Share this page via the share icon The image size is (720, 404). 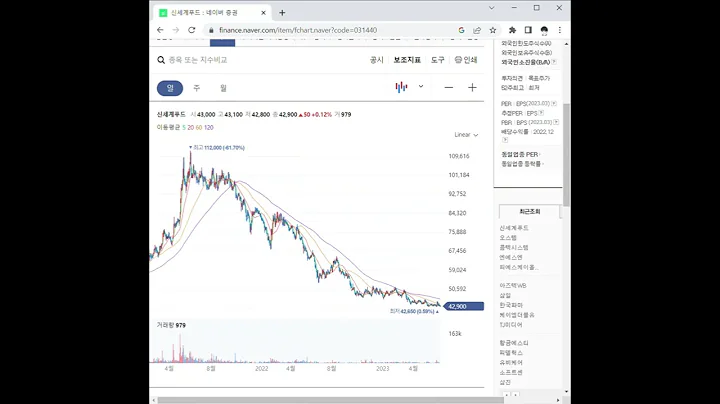click(x=477, y=30)
